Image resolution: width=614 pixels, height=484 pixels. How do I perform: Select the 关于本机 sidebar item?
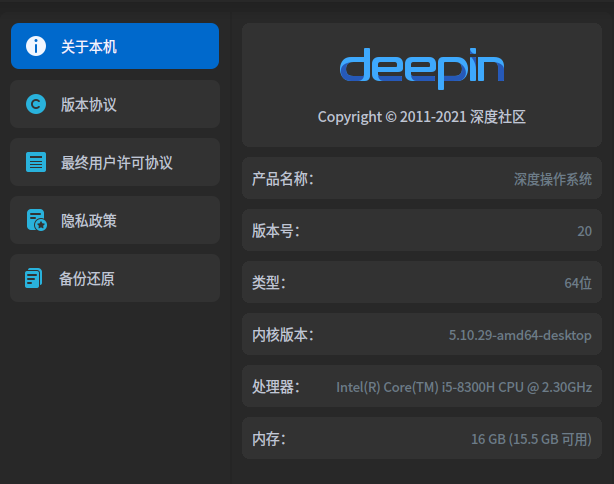coord(115,46)
